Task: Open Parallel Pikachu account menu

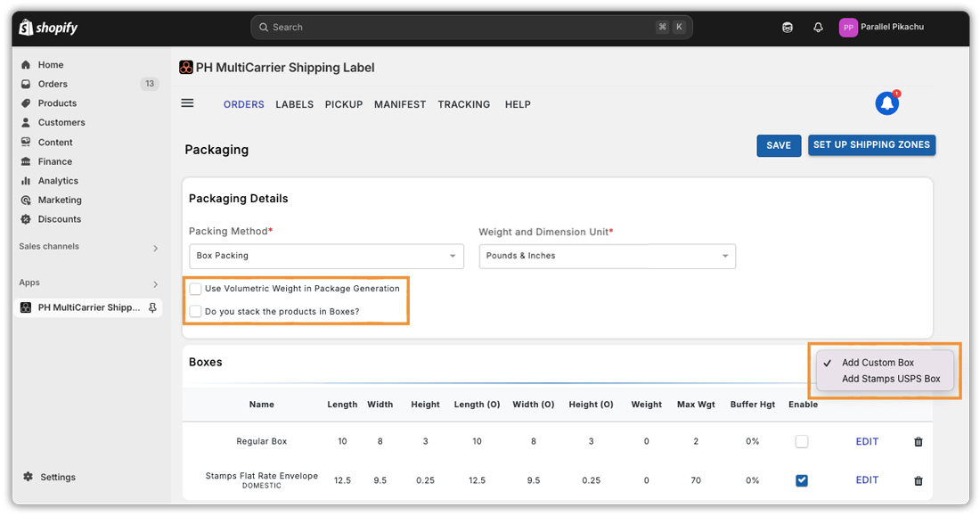Action: pos(892,27)
